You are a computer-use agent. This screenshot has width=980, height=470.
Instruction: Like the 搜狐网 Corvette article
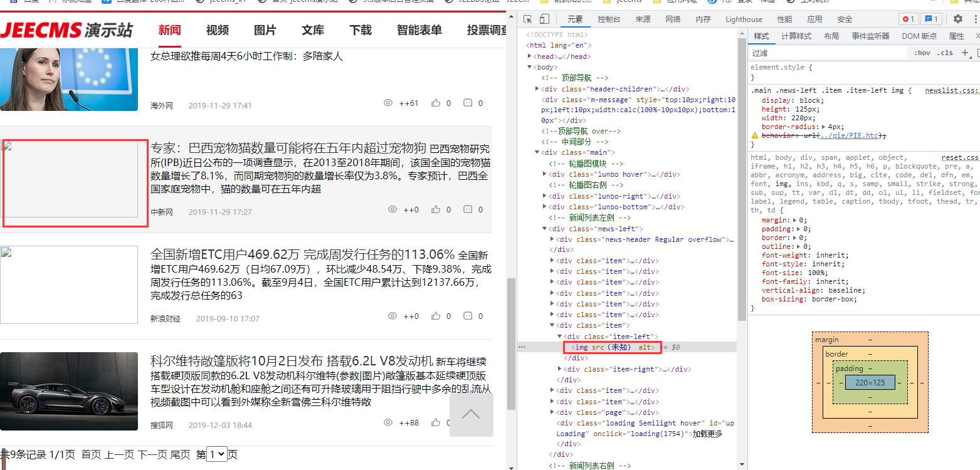pyautogui.click(x=436, y=422)
